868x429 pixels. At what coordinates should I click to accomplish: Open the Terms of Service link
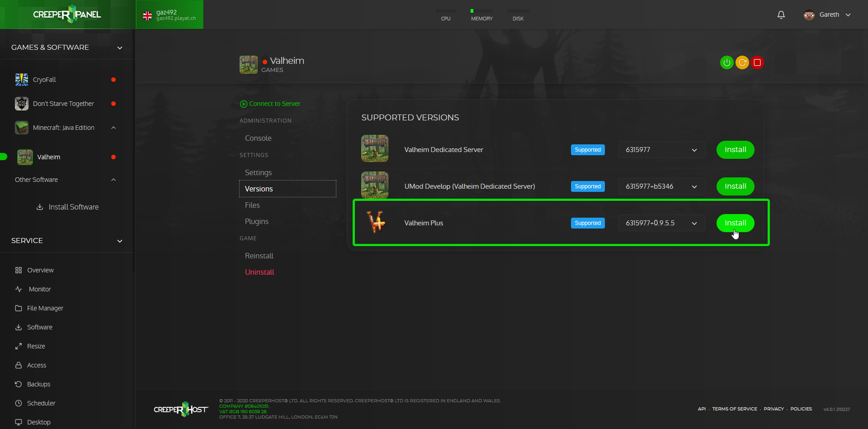click(x=735, y=409)
